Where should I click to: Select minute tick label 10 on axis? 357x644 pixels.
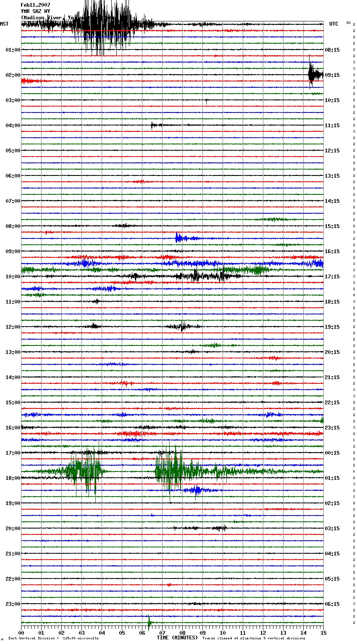click(x=223, y=633)
